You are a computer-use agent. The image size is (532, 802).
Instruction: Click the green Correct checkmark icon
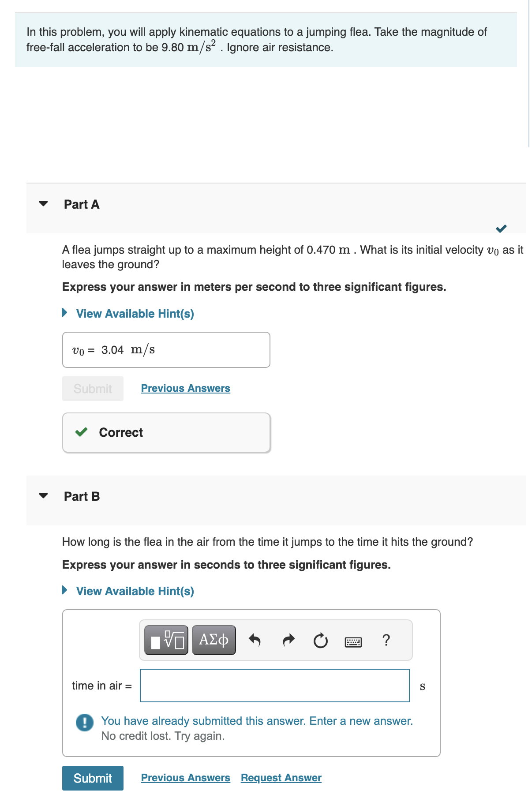click(81, 433)
